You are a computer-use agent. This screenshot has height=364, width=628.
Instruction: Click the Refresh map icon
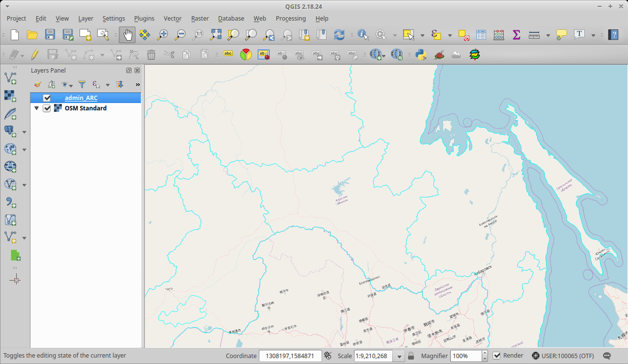[x=340, y=35]
